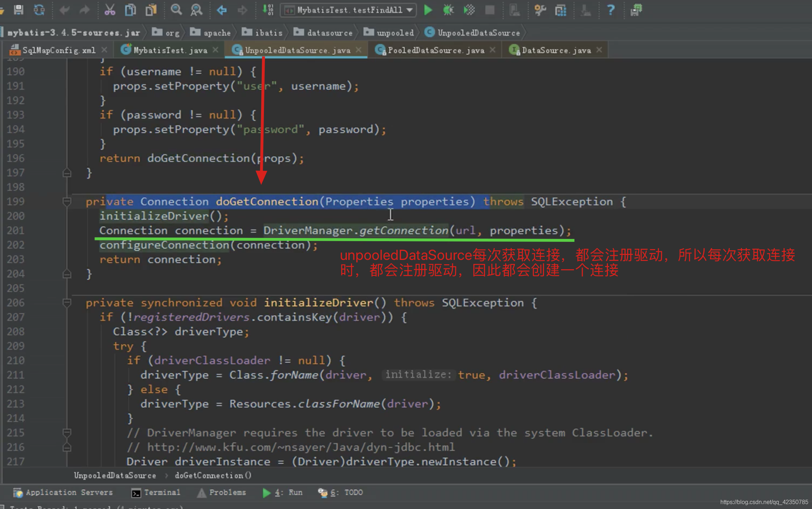Close the DataSource.java tab

point(599,50)
